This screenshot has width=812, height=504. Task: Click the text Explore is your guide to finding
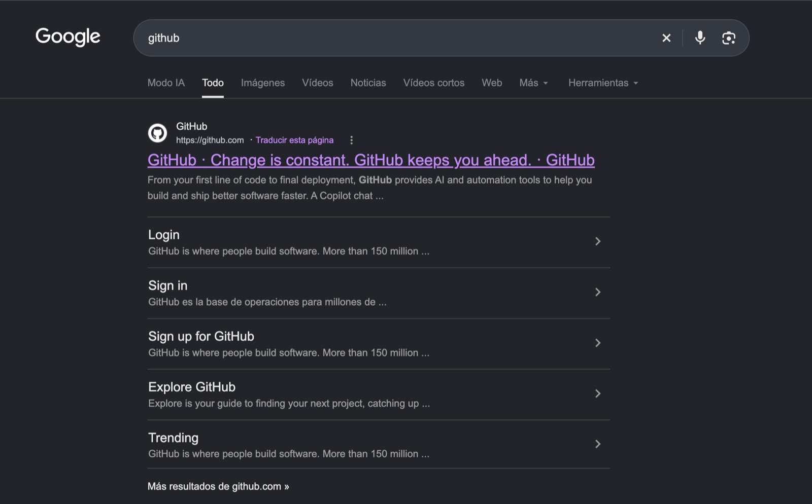[x=289, y=404]
